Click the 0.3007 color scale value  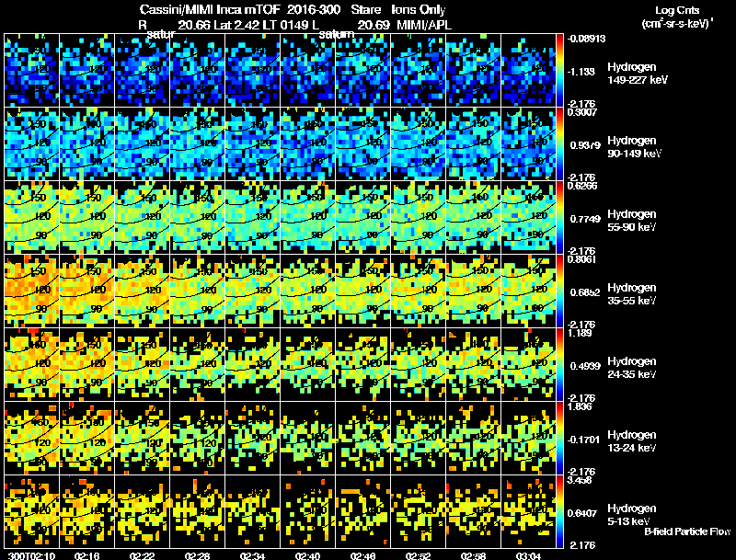(x=582, y=112)
